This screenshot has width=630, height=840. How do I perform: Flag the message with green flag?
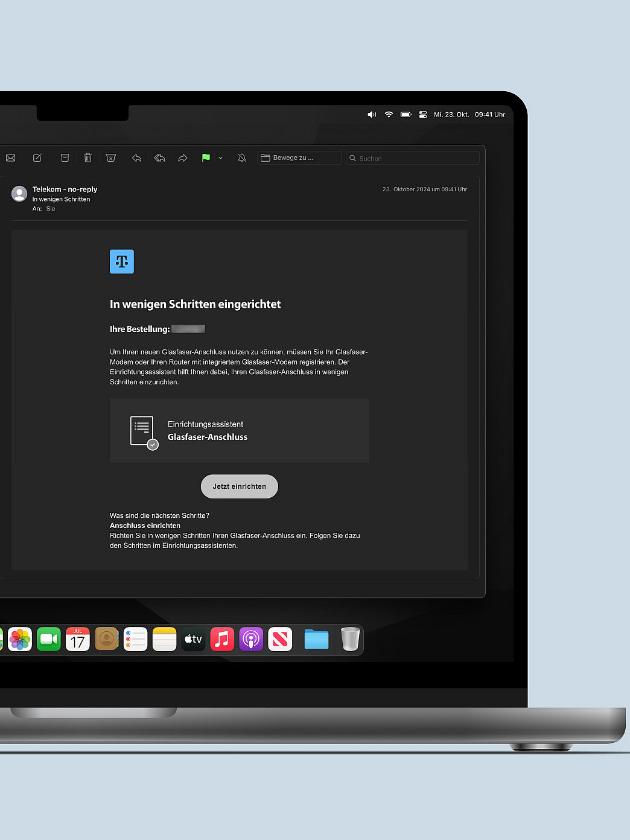pyautogui.click(x=206, y=158)
